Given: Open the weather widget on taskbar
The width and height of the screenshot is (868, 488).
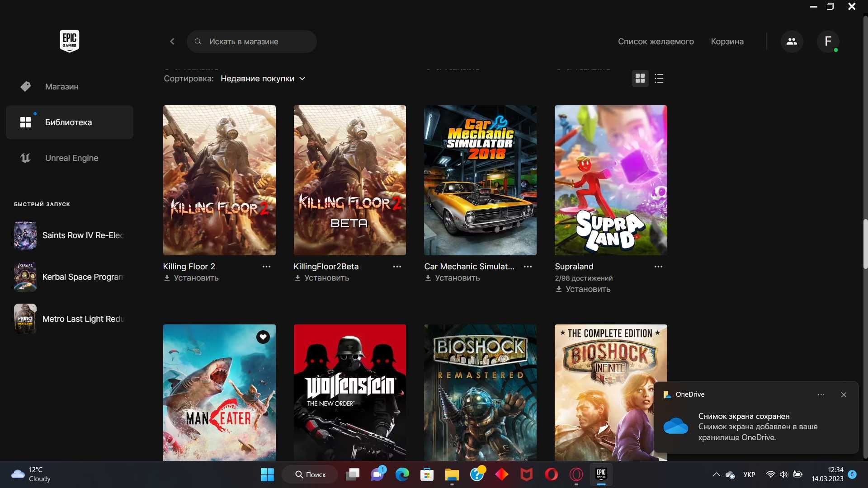Looking at the screenshot, I should pos(32,475).
